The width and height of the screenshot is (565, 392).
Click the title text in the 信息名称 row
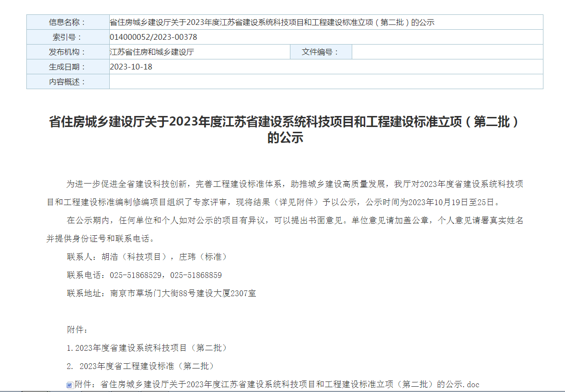click(x=272, y=23)
